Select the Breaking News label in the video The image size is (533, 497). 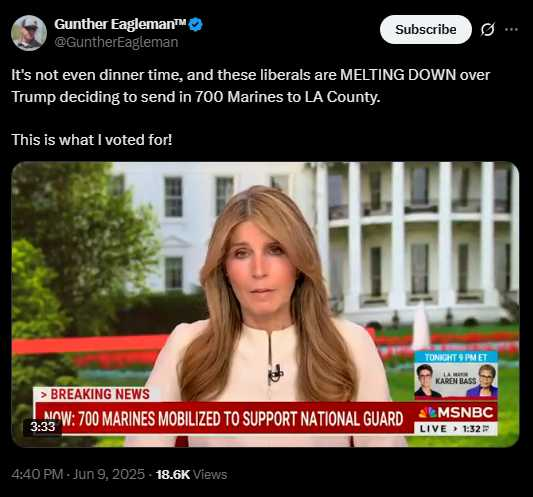(97, 394)
